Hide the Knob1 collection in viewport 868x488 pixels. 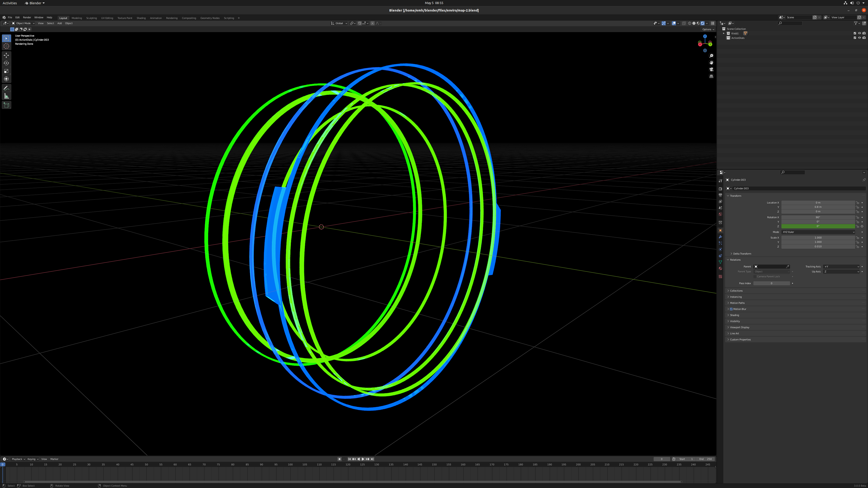859,33
